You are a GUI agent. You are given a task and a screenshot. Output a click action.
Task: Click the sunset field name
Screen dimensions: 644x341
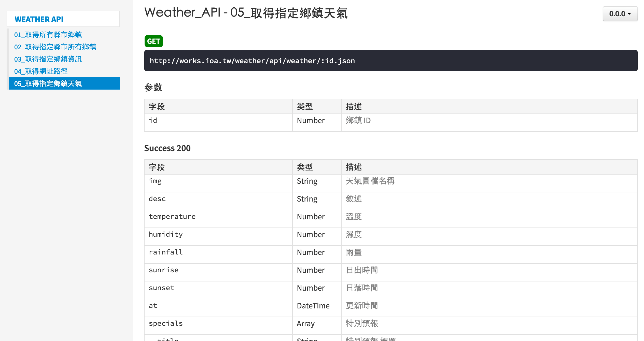point(161,288)
